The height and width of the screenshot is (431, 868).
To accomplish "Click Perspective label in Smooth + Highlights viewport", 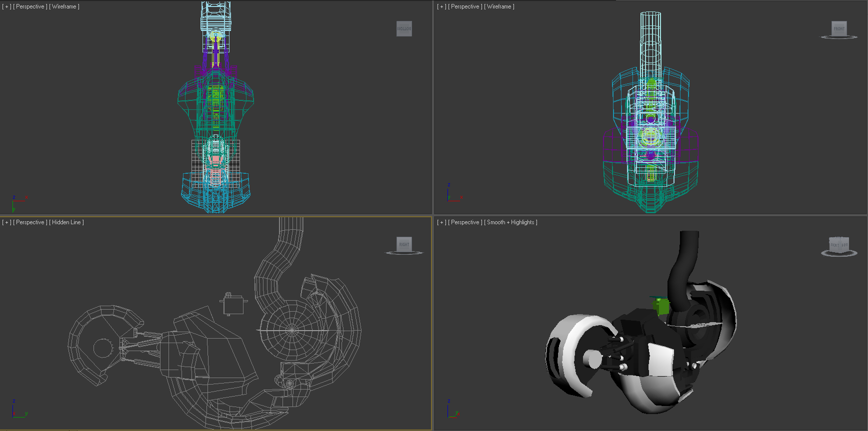I will 465,222.
